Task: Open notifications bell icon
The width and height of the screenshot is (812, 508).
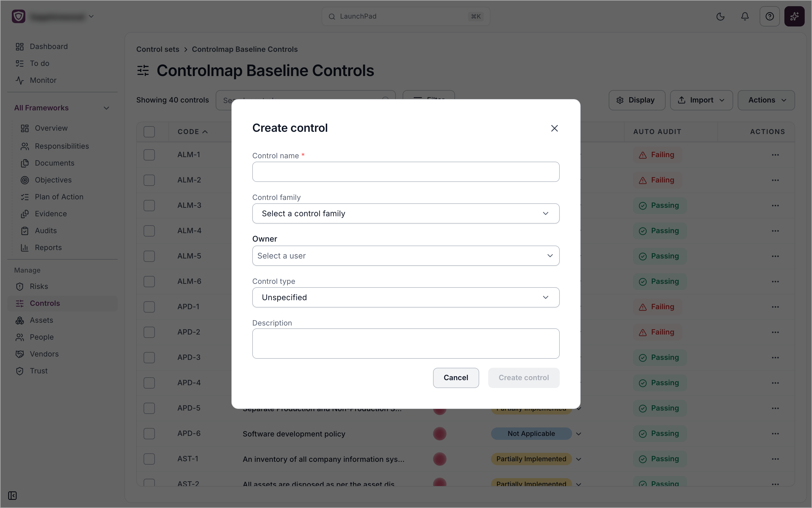Action: click(745, 16)
